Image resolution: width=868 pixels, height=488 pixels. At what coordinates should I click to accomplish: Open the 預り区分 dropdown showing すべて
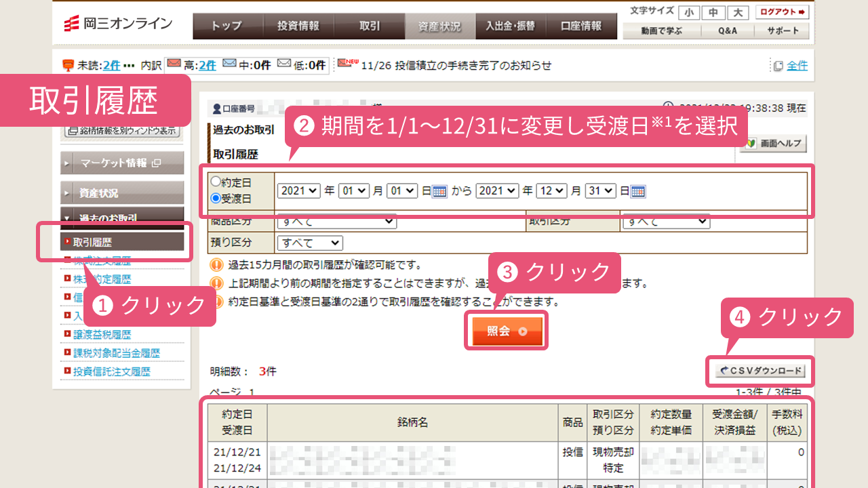[310, 243]
